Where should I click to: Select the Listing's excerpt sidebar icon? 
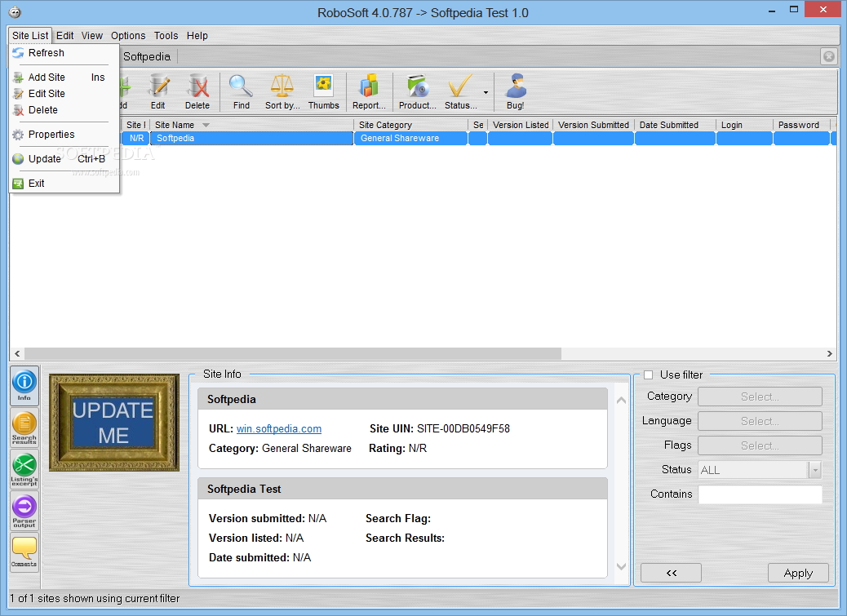tap(24, 469)
